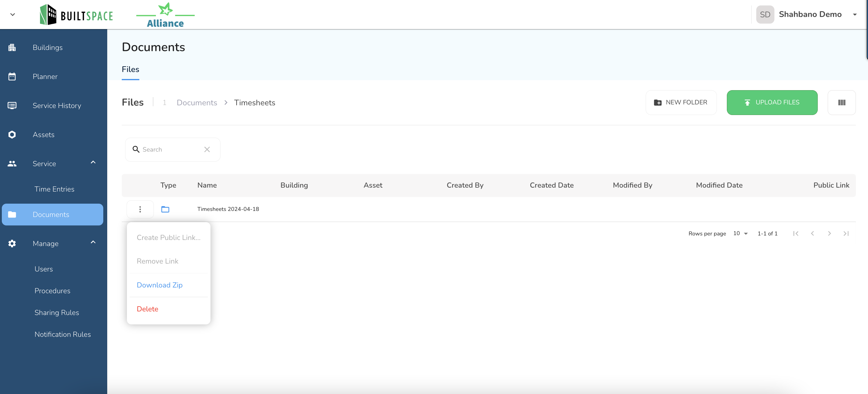868x394 pixels.
Task: Collapse the Manage section chevron
Action: click(x=93, y=242)
